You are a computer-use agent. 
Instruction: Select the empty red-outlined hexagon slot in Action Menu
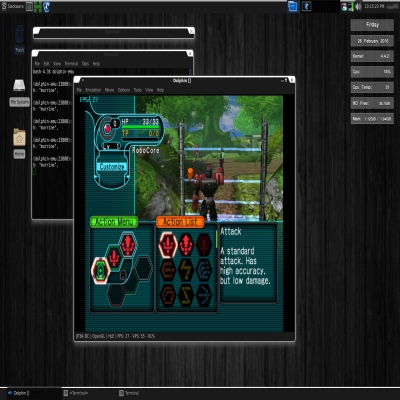(x=116, y=295)
